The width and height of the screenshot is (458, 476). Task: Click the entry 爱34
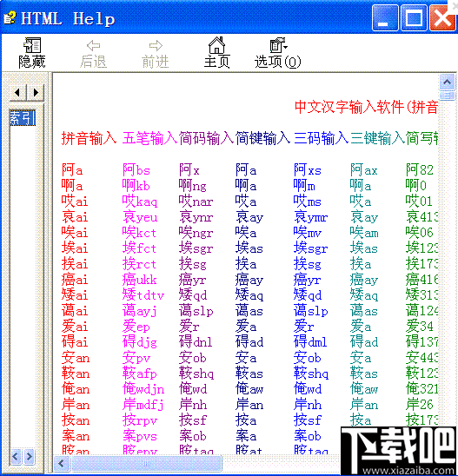tap(420, 327)
